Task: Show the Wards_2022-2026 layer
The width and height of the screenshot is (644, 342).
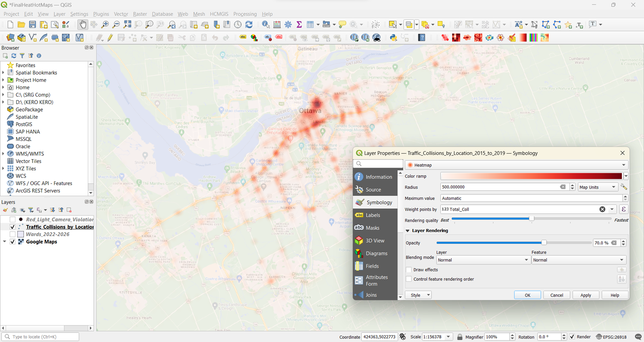Action: click(x=13, y=234)
